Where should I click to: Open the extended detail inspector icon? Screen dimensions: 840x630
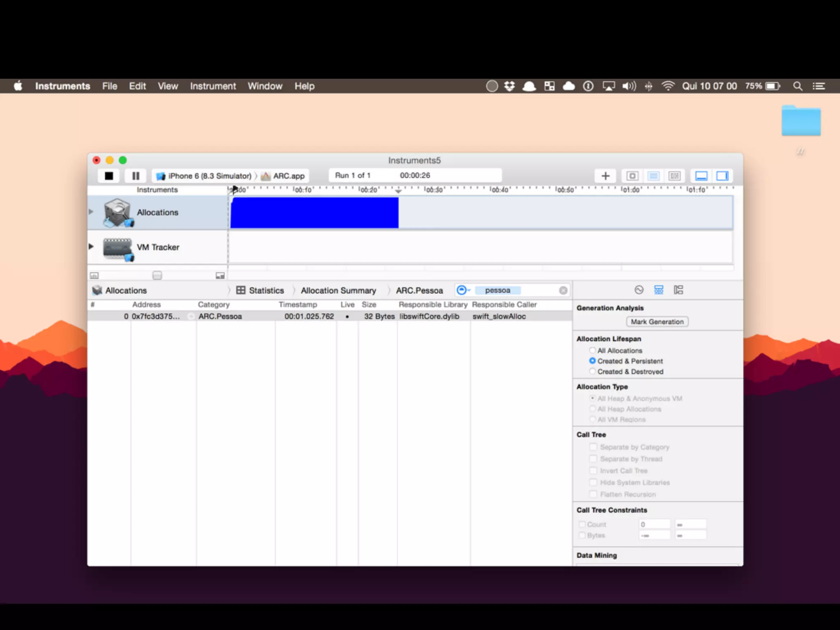pos(678,290)
